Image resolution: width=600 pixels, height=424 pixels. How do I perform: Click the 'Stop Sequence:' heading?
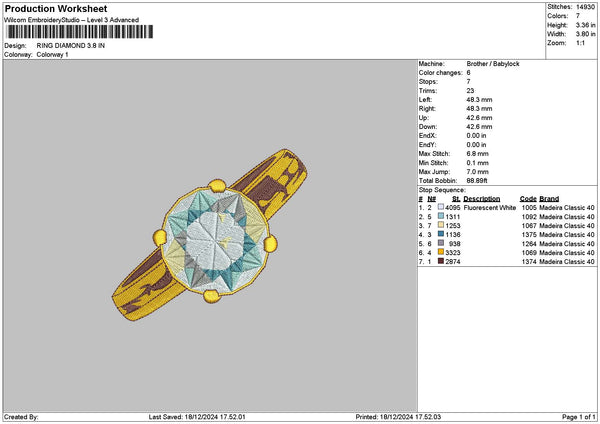[442, 190]
